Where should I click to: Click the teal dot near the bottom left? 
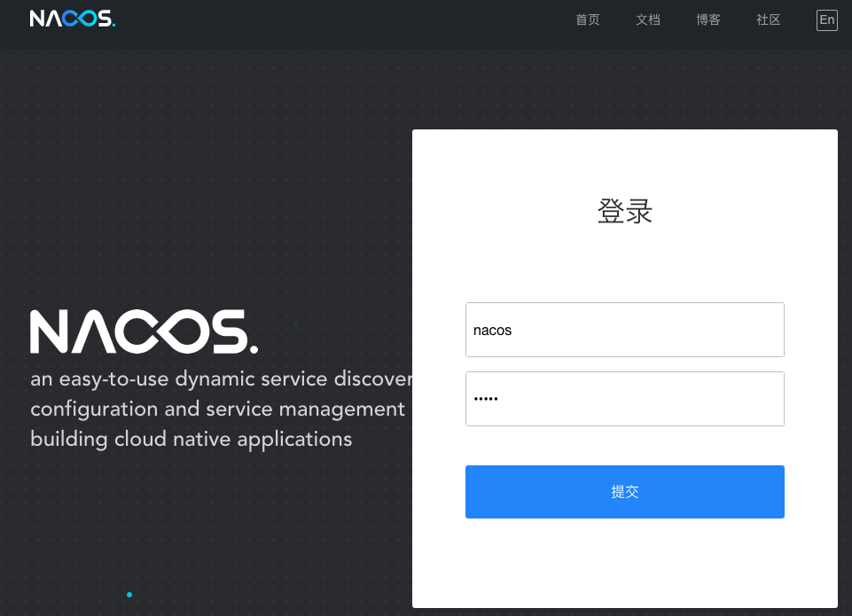point(129,595)
